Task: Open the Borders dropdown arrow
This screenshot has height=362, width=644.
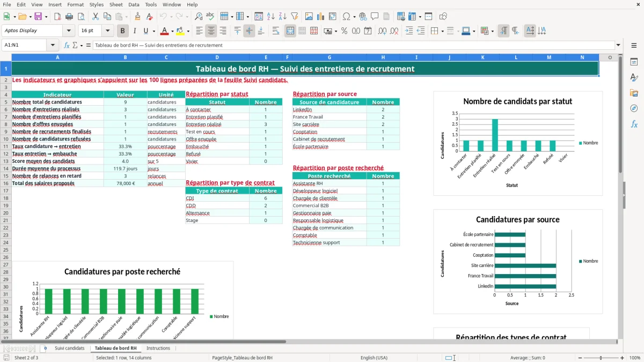Action: pos(443,32)
